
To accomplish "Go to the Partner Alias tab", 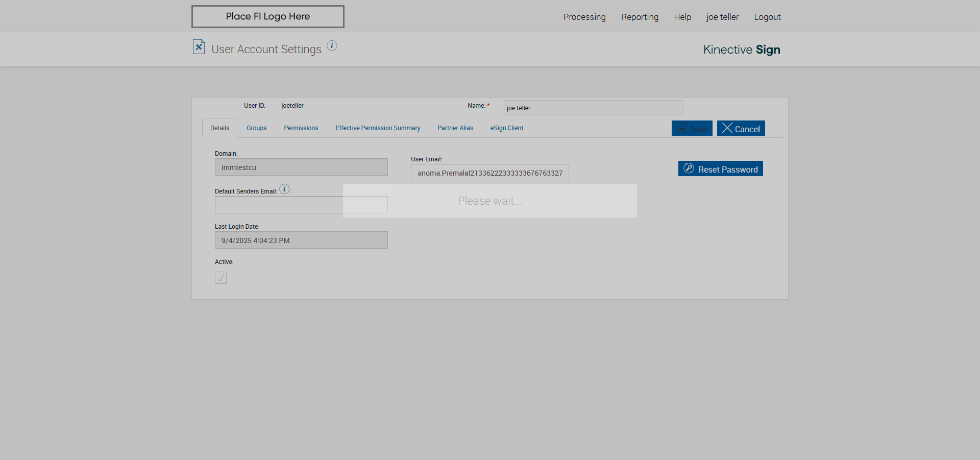I will pyautogui.click(x=455, y=128).
